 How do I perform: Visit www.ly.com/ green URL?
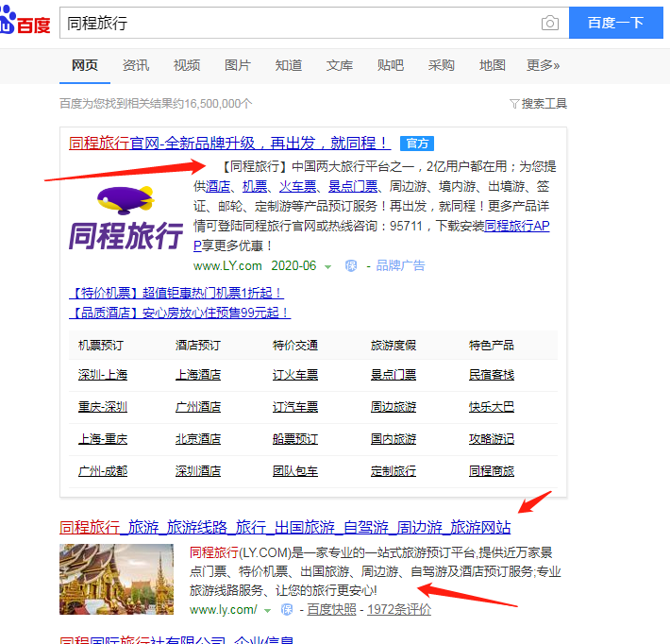pos(224,609)
